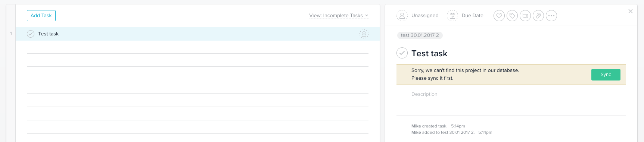Open the View: Incomplete Tasks dropdown
This screenshot has height=142, width=644.
[339, 16]
